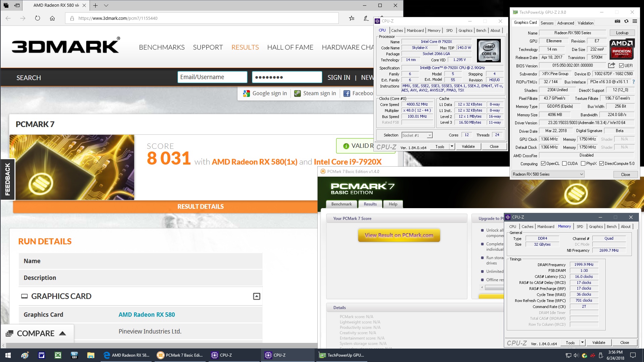
Task: Open the Advanced tab in GPU-Z
Action: [566, 23]
